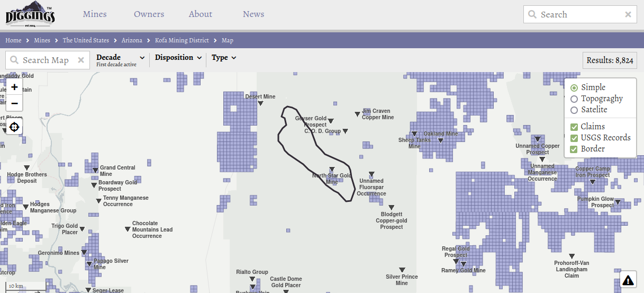Zoom in on the map
The height and width of the screenshot is (293, 644).
[14, 87]
